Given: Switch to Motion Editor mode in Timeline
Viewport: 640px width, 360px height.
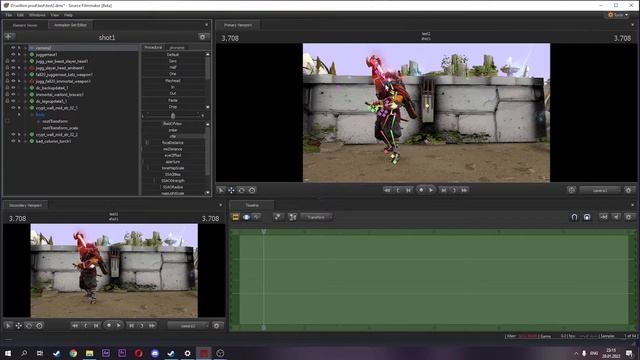Looking at the screenshot, I should click(246, 217).
